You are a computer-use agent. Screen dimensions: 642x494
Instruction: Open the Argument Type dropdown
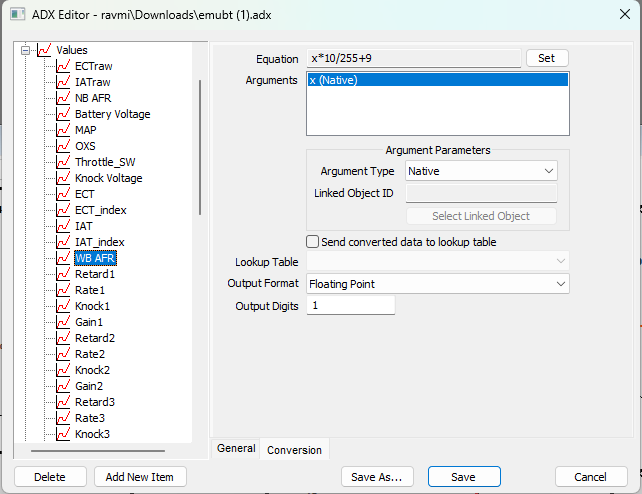(x=481, y=171)
